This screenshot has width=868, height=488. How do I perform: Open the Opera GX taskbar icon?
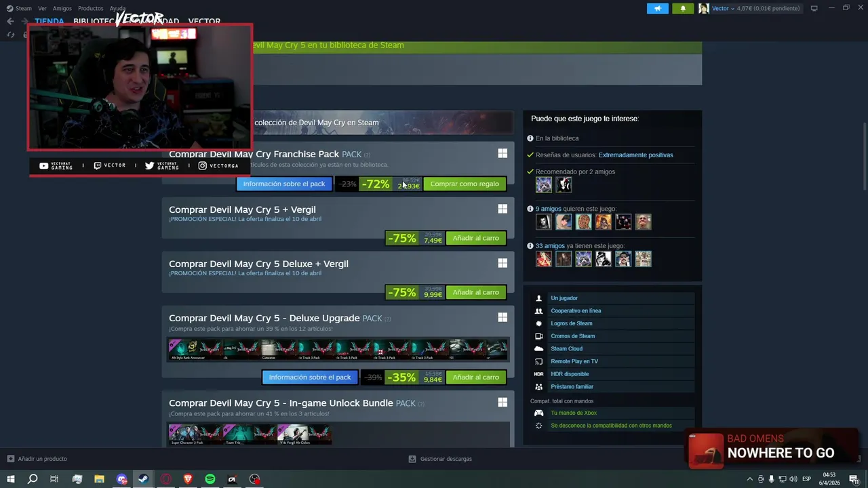coord(165,479)
